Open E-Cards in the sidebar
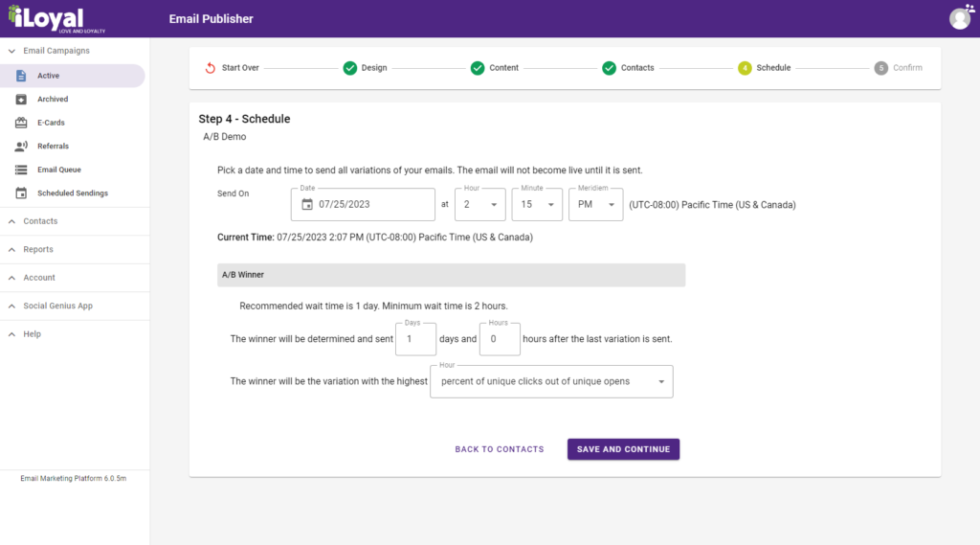This screenshot has height=545, width=980. [x=73, y=123]
